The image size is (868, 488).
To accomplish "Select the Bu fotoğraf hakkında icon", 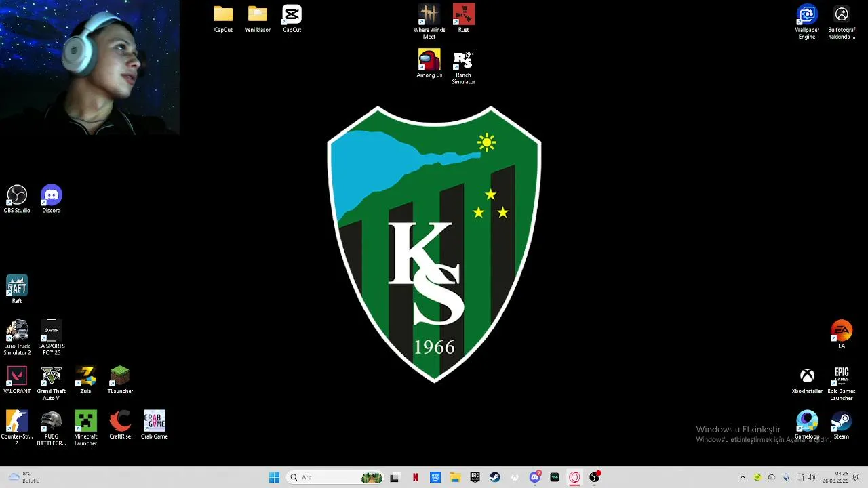I will point(842,22).
